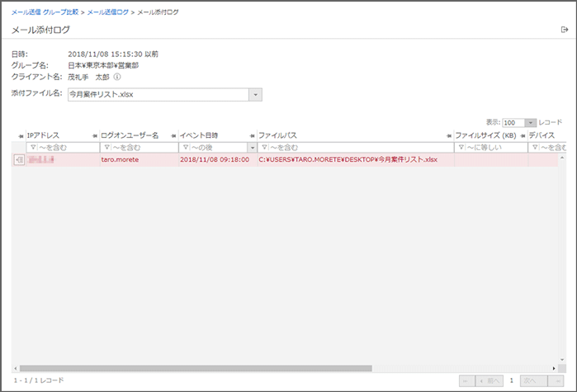Click the info icon beside クライアント名
The width and height of the screenshot is (577, 392).
128,78
